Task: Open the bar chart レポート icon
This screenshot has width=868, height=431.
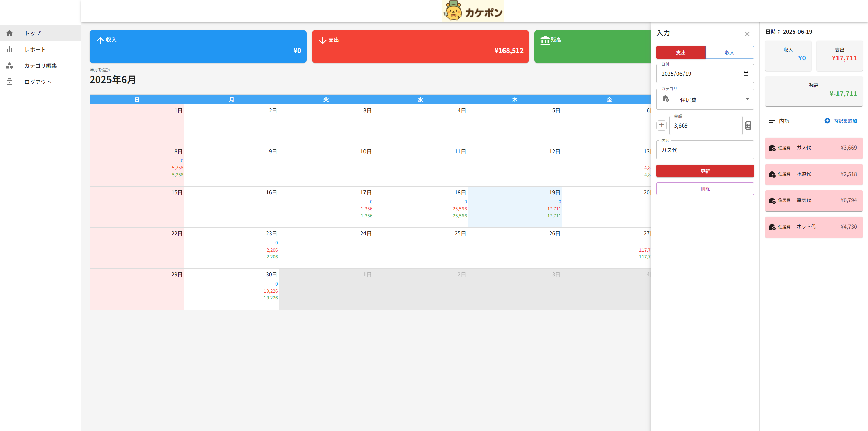Action: tap(9, 49)
